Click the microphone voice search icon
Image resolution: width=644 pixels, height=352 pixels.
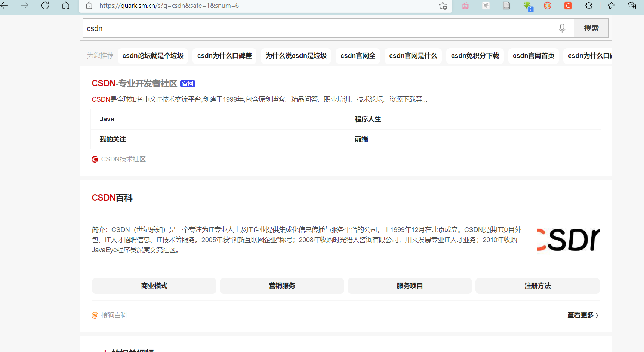coord(562,28)
